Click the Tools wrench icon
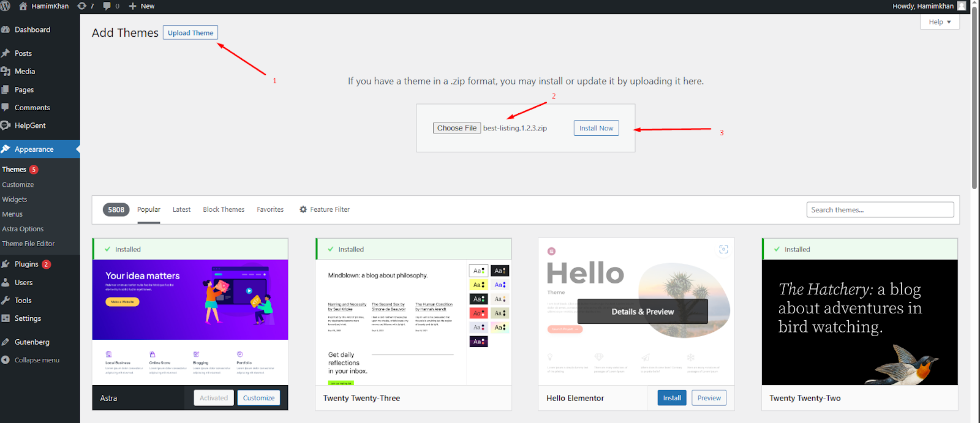Screen dimensions: 980x423 6,300
